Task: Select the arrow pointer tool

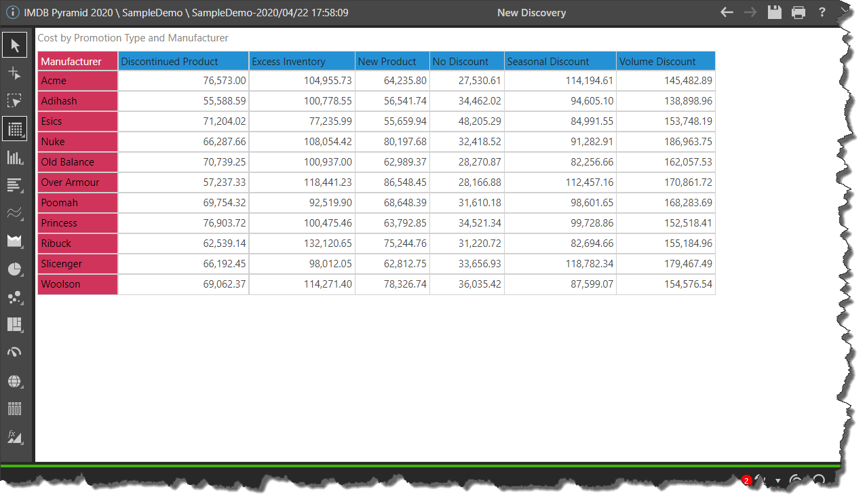Action: pyautogui.click(x=14, y=45)
